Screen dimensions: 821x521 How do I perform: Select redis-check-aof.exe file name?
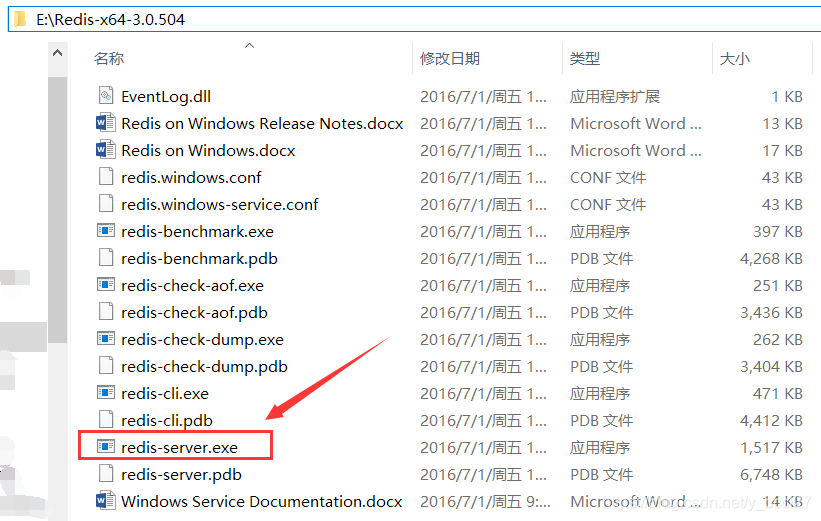192,285
